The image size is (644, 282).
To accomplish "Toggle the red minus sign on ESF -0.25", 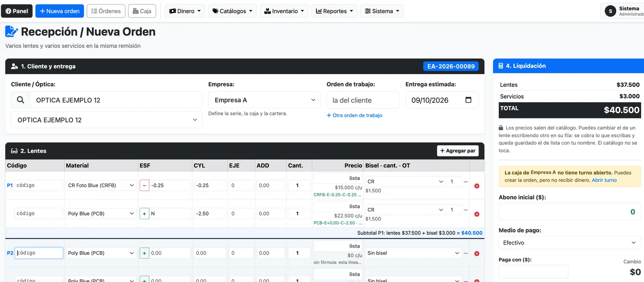I will (x=144, y=185).
